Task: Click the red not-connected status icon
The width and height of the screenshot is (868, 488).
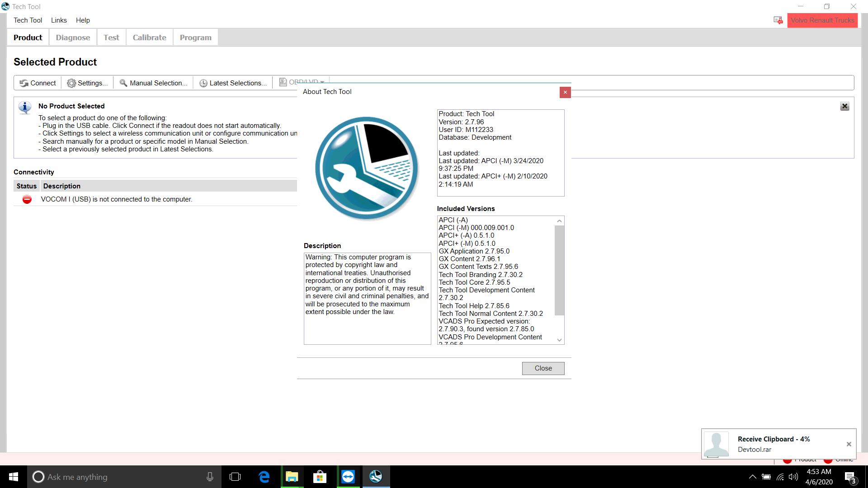Action: coord(27,199)
